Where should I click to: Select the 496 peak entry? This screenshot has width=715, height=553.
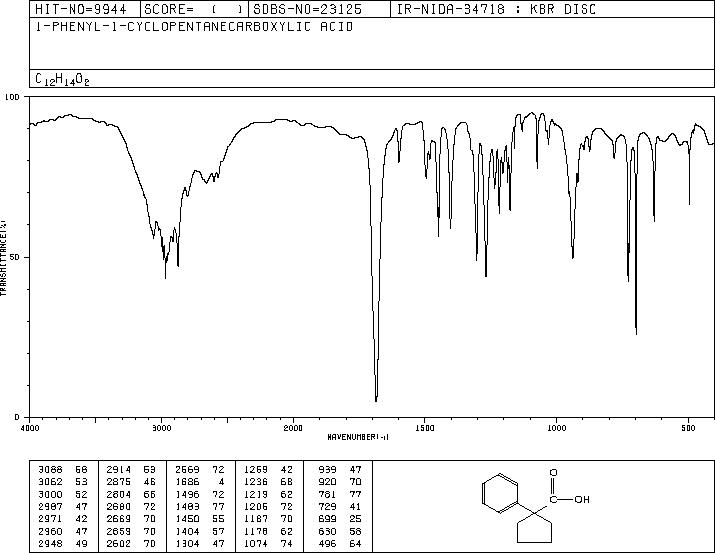click(340, 543)
